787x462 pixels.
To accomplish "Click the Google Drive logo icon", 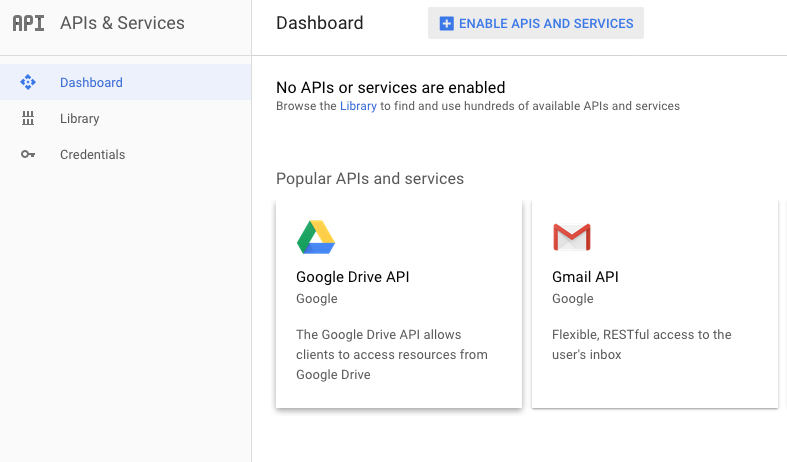I will coord(316,237).
